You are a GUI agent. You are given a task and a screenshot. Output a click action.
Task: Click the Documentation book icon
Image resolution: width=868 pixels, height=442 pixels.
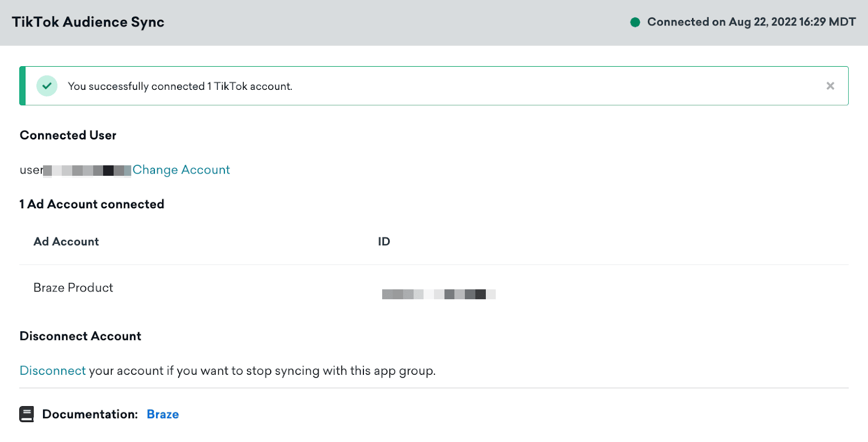pos(26,414)
